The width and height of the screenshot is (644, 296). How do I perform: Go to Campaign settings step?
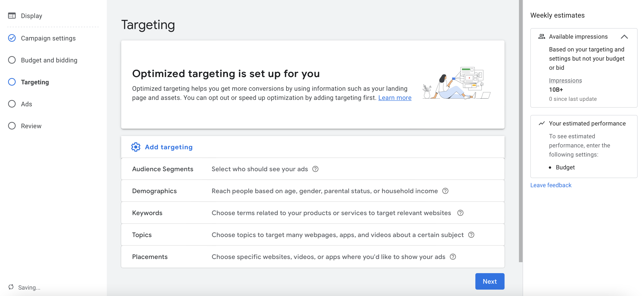click(48, 38)
